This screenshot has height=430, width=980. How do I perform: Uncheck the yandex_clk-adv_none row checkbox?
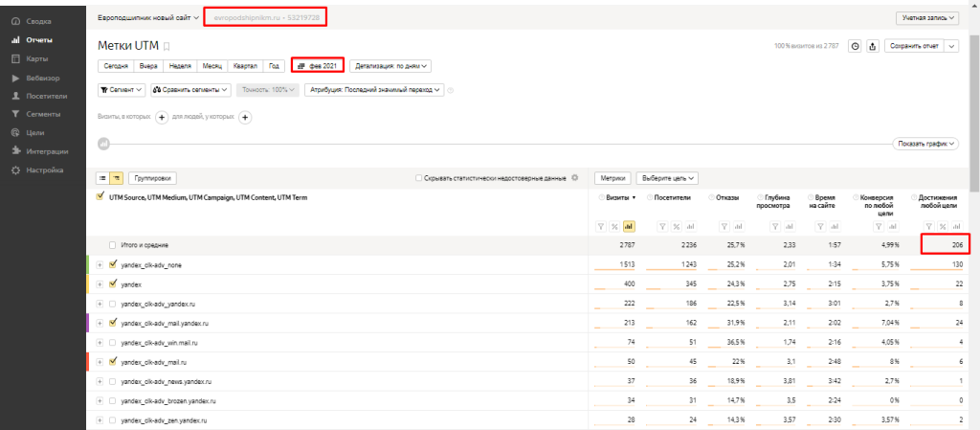pyautogui.click(x=113, y=264)
